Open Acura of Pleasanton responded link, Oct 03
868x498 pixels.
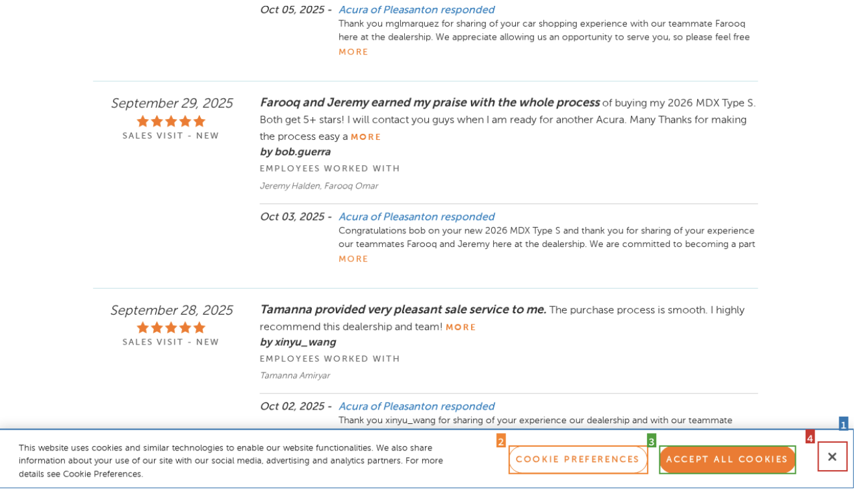pos(416,217)
